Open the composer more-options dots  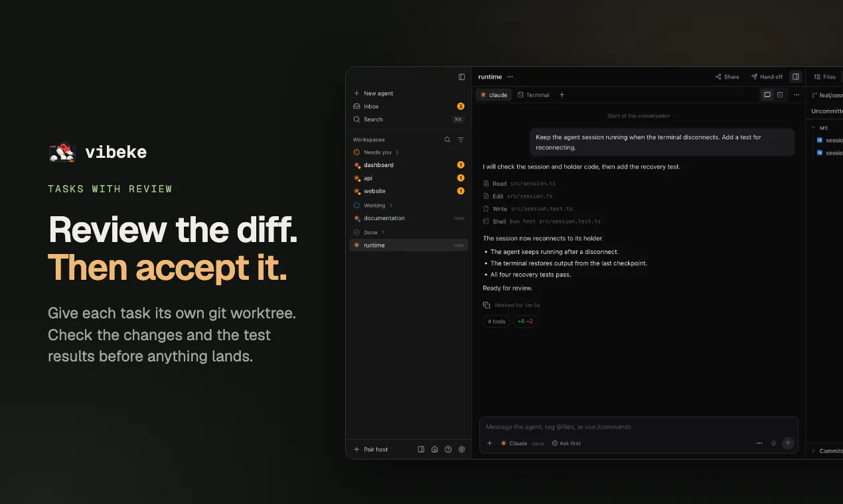pyautogui.click(x=759, y=443)
